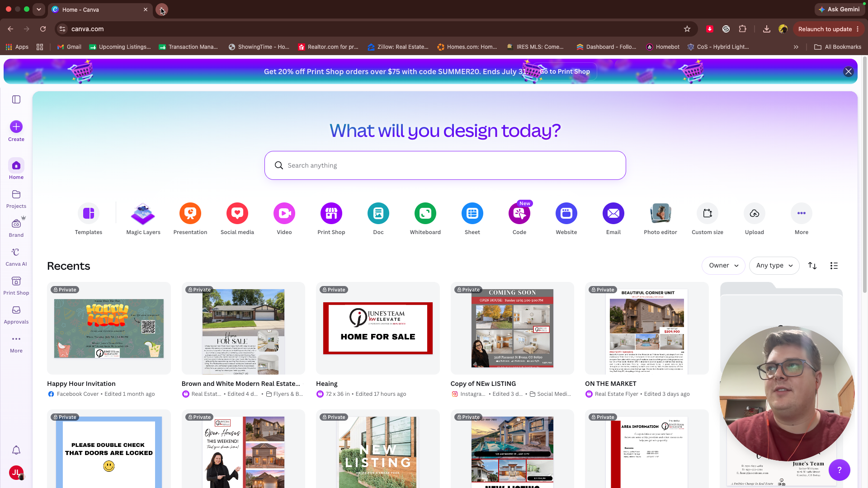Open Approvals in sidebar

click(x=16, y=314)
